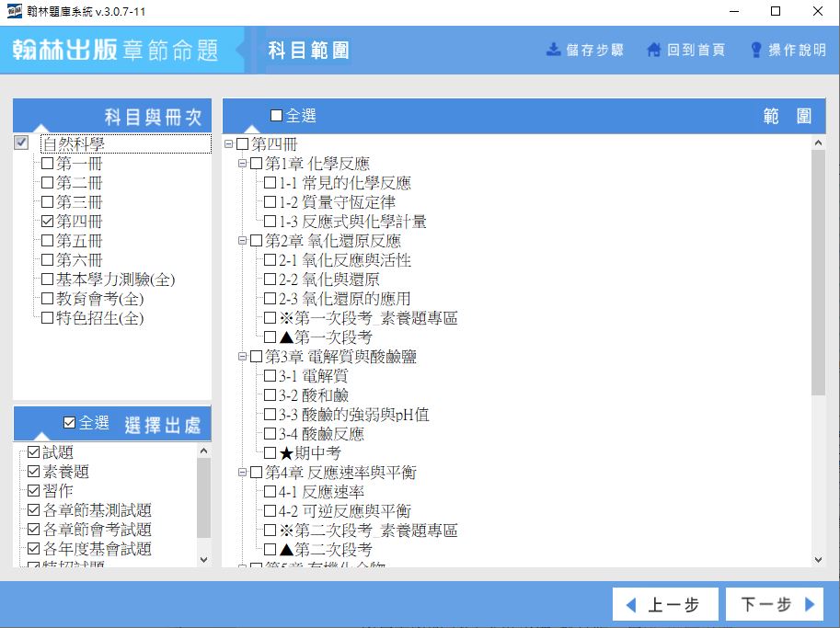Viewport: 840px width, 628px height.
Task: Click range list scrollbar up arrow
Action: (x=818, y=143)
